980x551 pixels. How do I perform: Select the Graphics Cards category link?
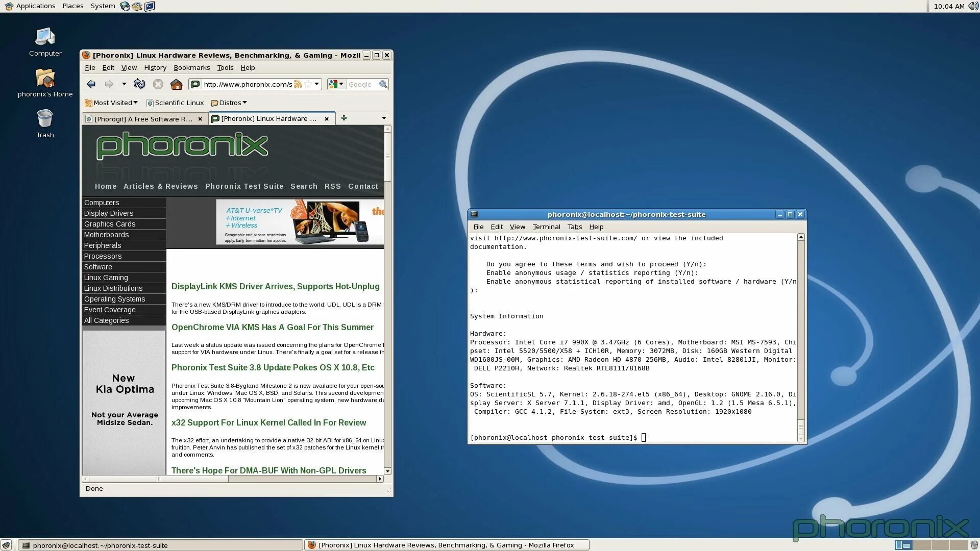coord(110,224)
